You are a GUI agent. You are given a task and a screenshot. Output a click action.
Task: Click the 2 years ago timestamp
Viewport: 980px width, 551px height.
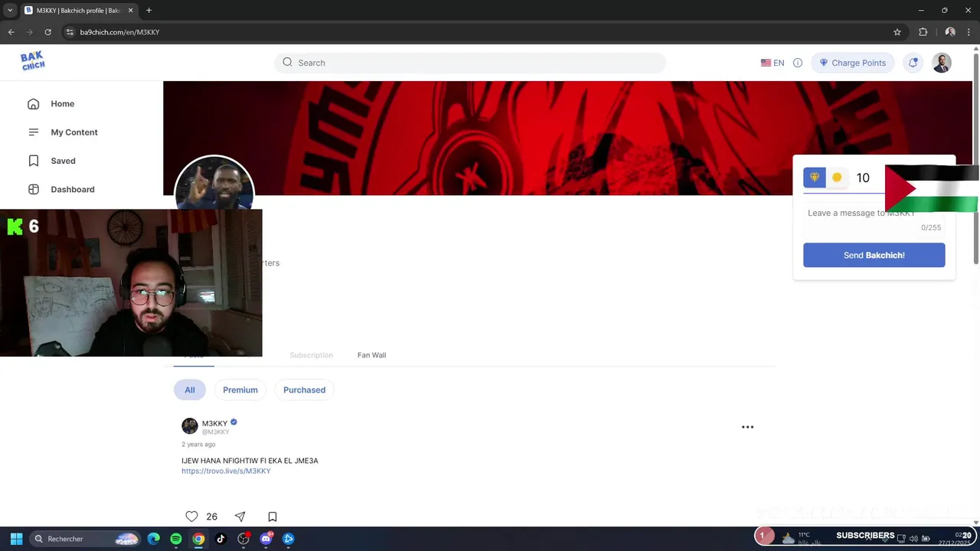point(198,445)
